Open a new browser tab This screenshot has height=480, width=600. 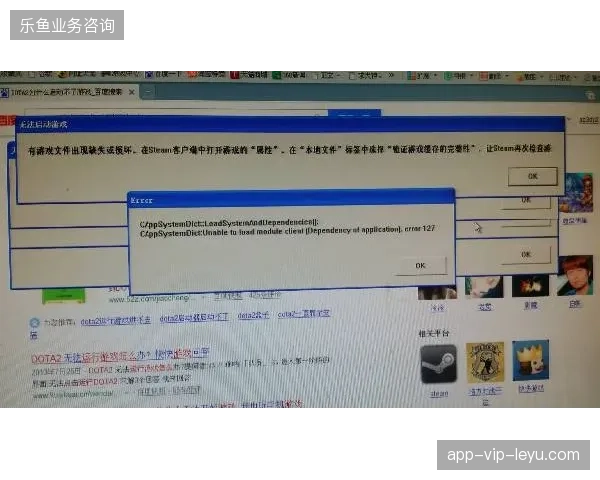(148, 91)
